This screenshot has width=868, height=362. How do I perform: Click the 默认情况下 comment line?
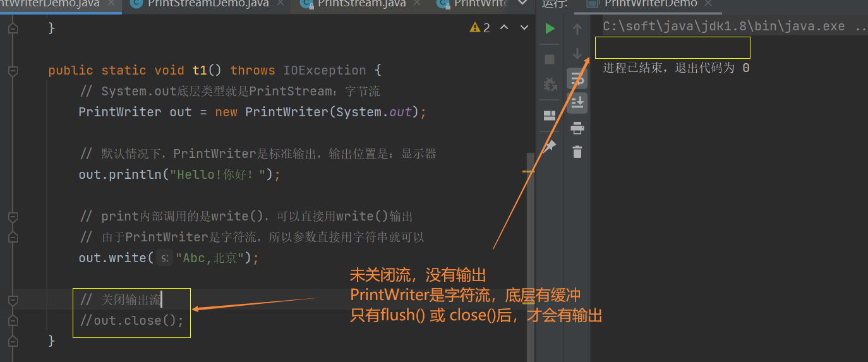[258, 154]
